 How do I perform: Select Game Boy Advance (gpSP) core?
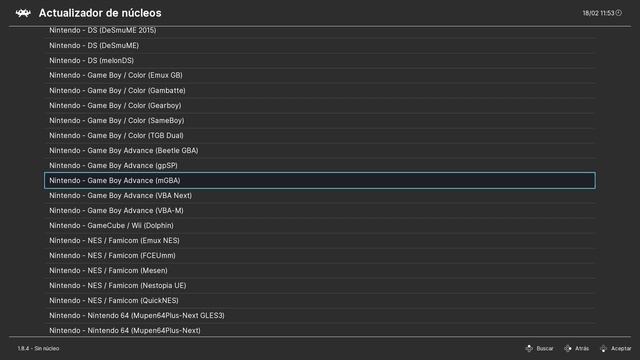tap(320, 165)
